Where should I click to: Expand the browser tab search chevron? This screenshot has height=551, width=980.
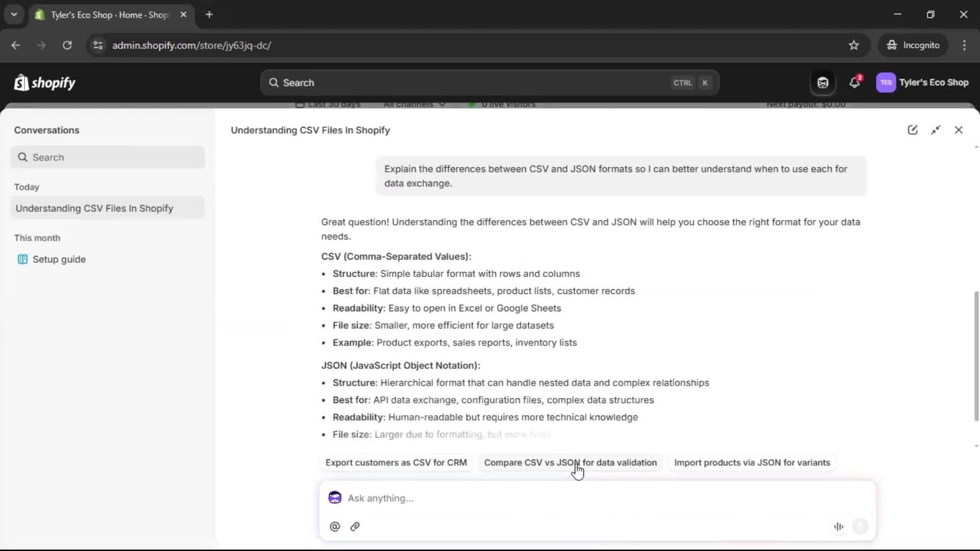pyautogui.click(x=14, y=14)
